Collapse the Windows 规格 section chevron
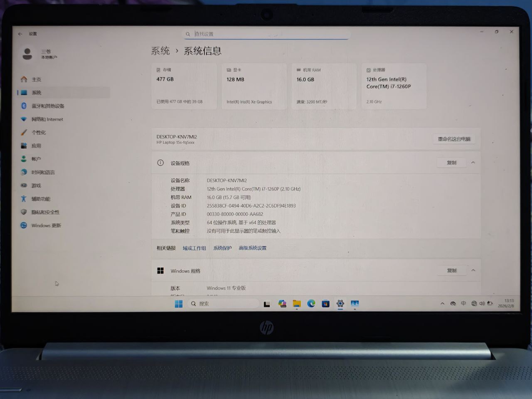The image size is (532, 399). tap(473, 271)
